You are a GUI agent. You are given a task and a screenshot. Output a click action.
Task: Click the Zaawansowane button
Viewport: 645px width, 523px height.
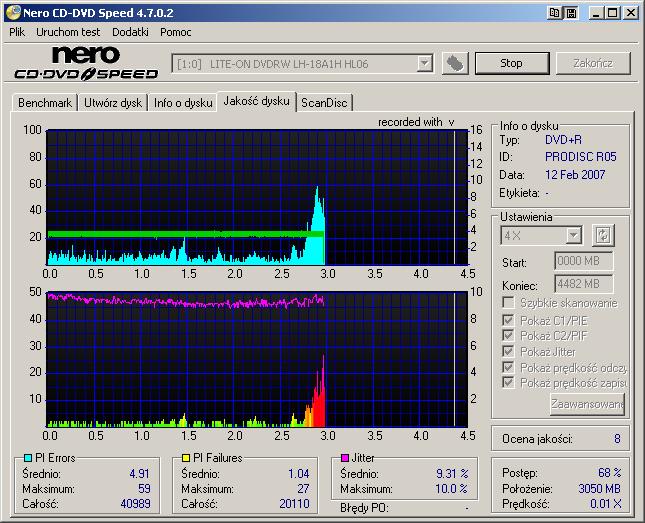(587, 404)
